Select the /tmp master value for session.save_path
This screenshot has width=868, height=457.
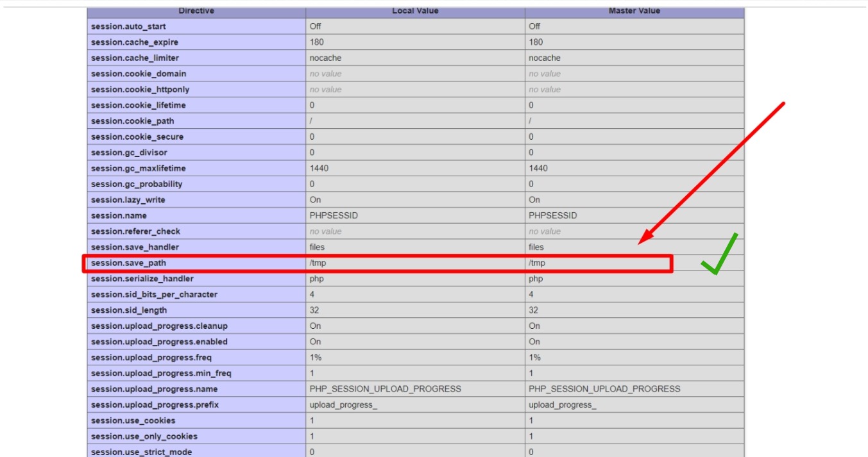point(538,263)
